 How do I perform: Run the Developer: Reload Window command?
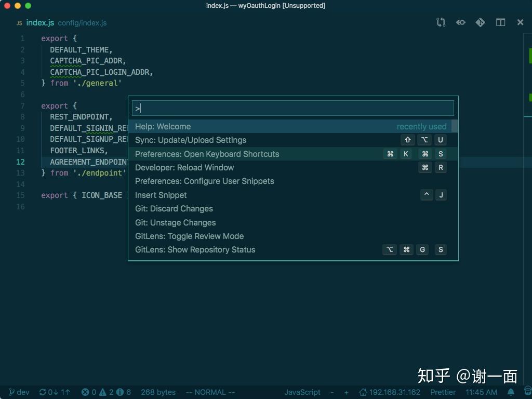(184, 167)
